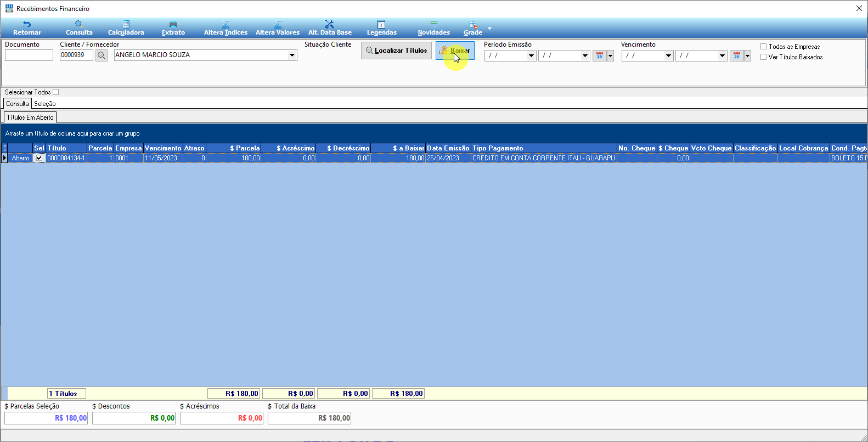
Task: Click the $ Total da Baixa value field
Action: [309, 418]
